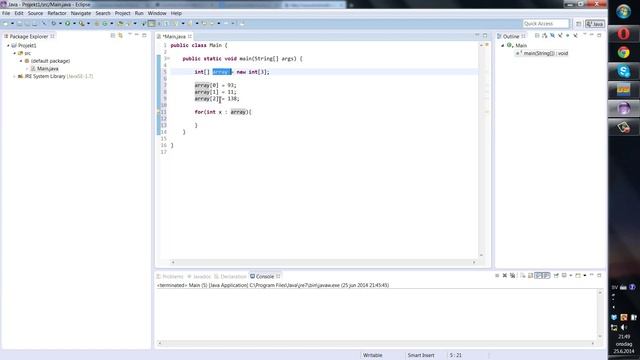Open the Search menu
Screen dimensions: 640x360
coord(103,13)
